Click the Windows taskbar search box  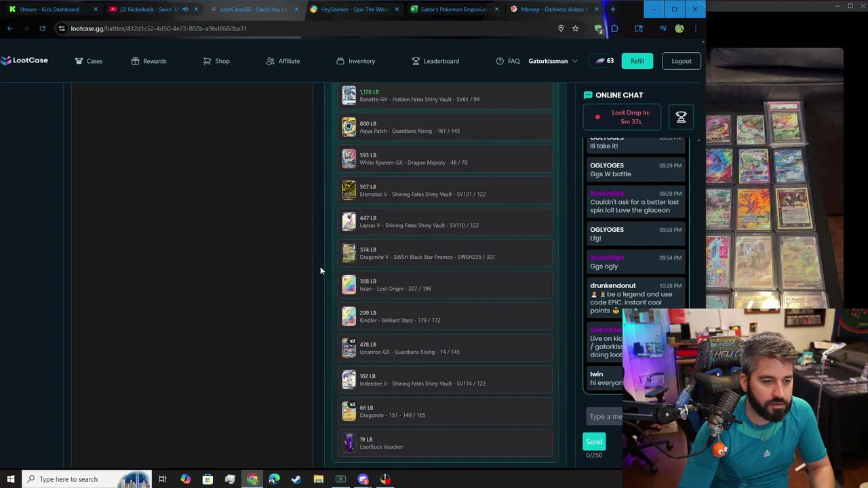click(86, 479)
